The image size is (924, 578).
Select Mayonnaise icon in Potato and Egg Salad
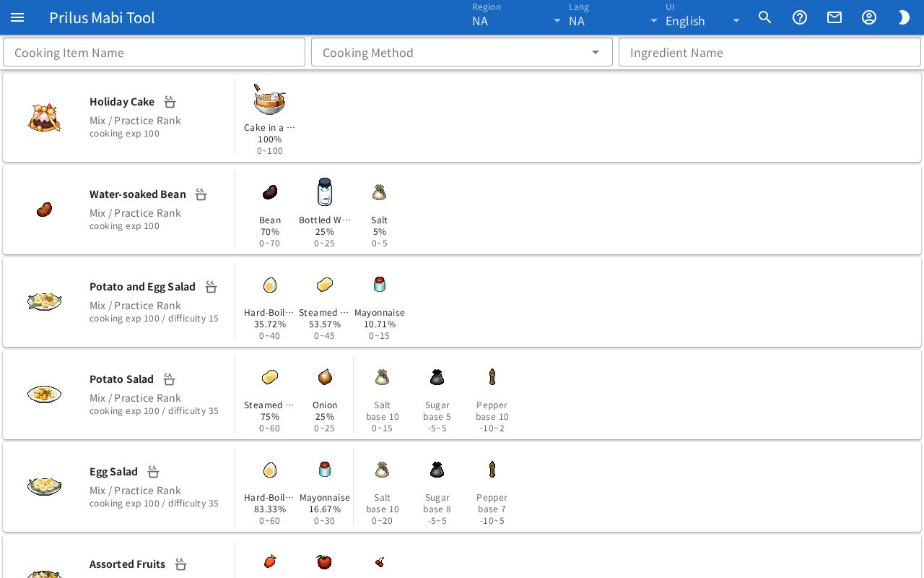(380, 285)
